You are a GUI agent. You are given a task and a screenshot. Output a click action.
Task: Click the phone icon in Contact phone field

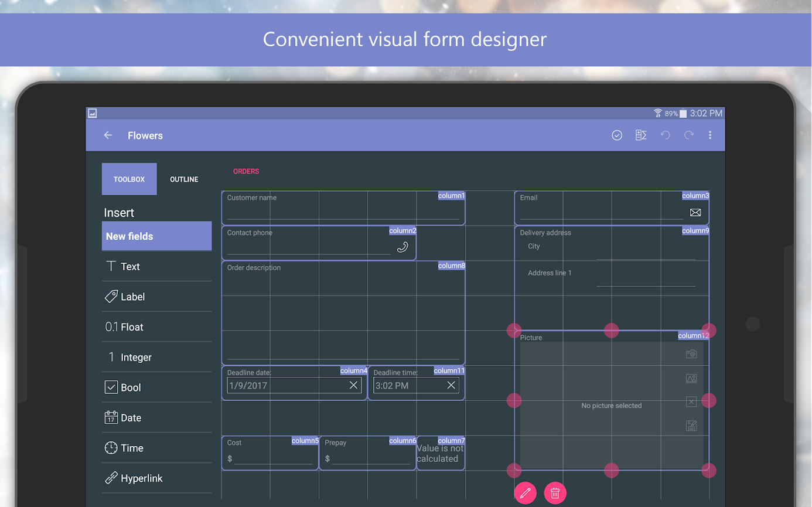pyautogui.click(x=402, y=247)
